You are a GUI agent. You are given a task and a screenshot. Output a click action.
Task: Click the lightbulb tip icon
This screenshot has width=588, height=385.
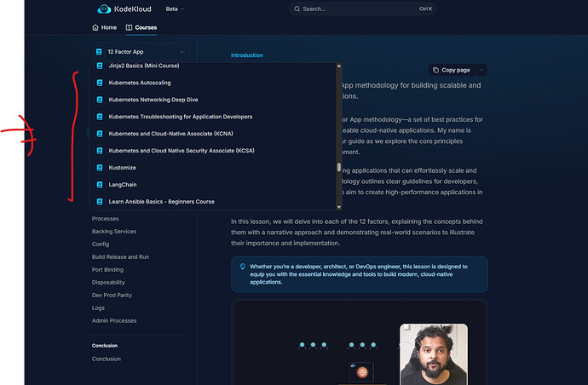coord(243,267)
